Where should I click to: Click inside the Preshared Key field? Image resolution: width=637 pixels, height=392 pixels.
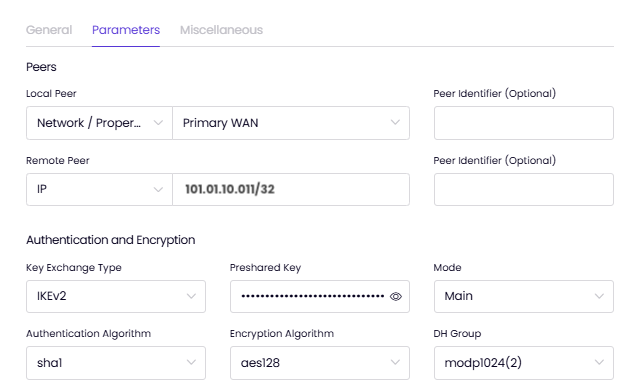click(x=312, y=296)
